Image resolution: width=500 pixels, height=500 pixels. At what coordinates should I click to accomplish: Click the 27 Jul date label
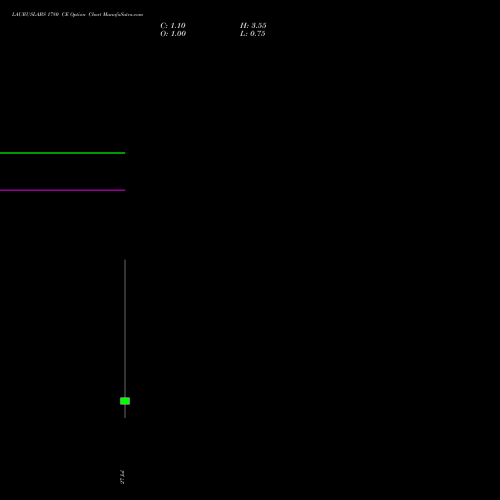(122, 477)
